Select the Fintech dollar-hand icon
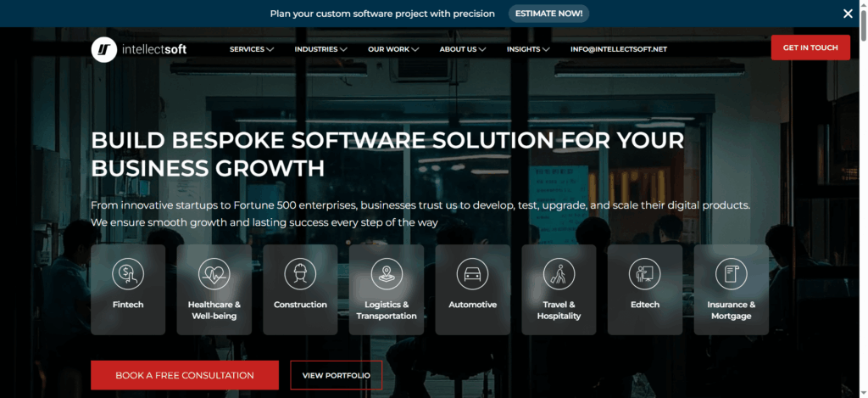Viewport: 868px width, 398px height. pyautogui.click(x=128, y=274)
